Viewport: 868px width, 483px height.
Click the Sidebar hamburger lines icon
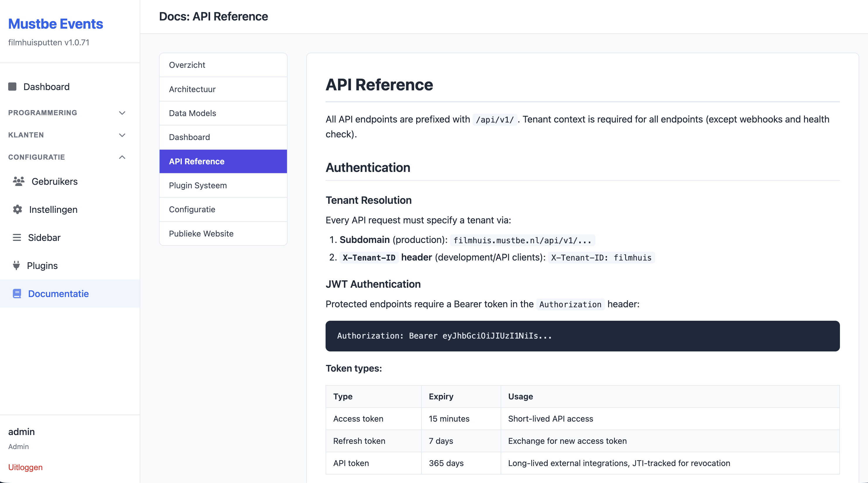[17, 238]
